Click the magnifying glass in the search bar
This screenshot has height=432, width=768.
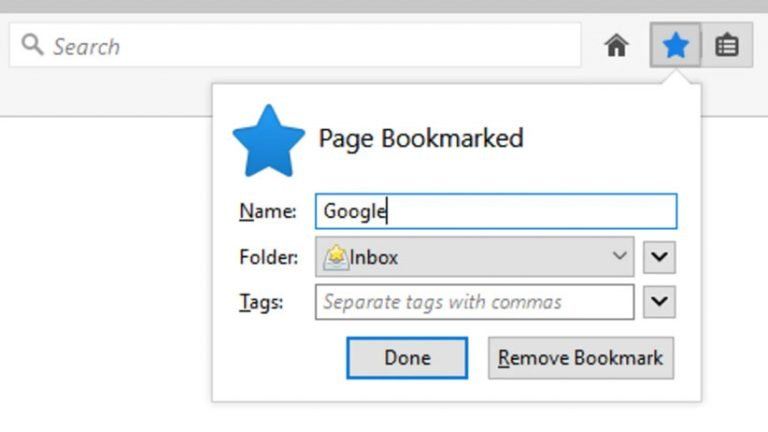[33, 45]
